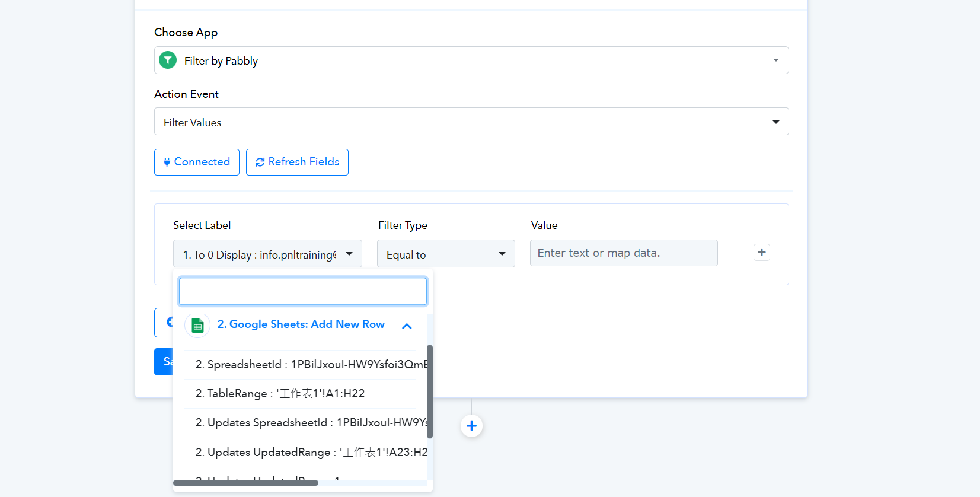Click the Filter by Pabbly app icon
This screenshot has width=980, height=497.
(168, 60)
